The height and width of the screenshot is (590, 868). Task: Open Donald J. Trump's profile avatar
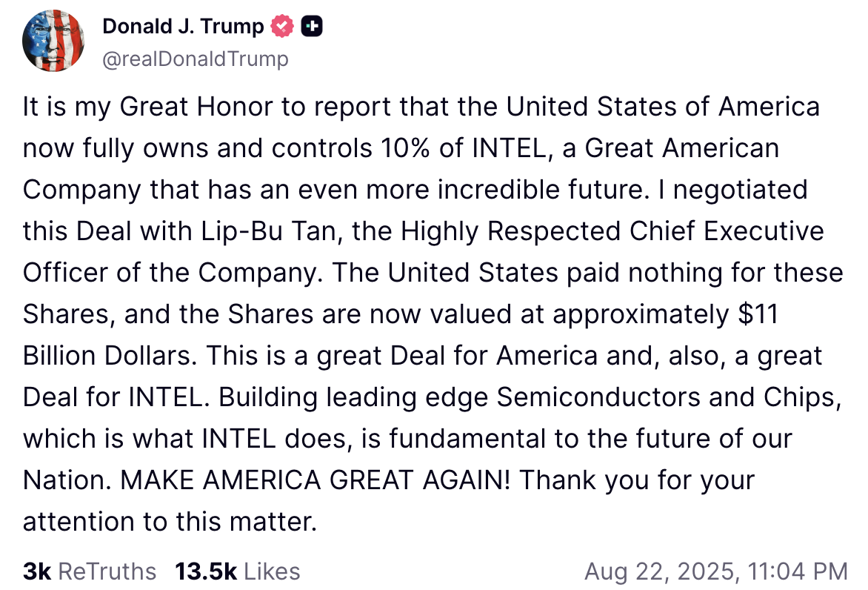tap(53, 41)
